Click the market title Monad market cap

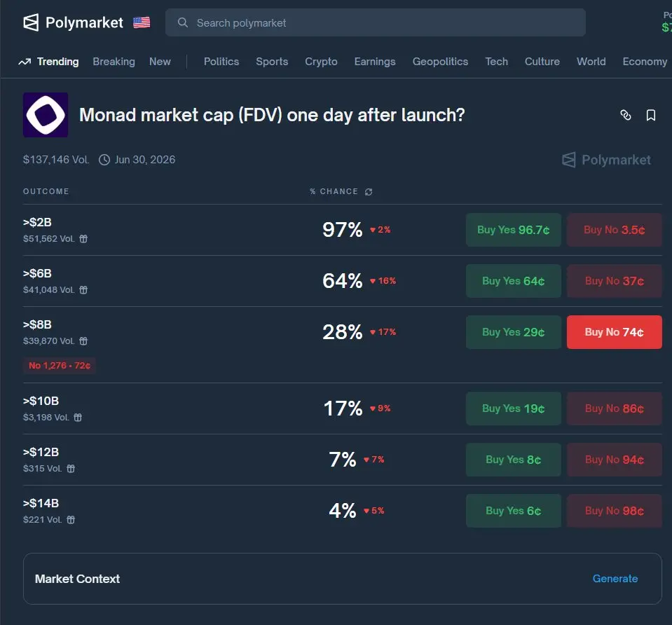click(x=272, y=115)
